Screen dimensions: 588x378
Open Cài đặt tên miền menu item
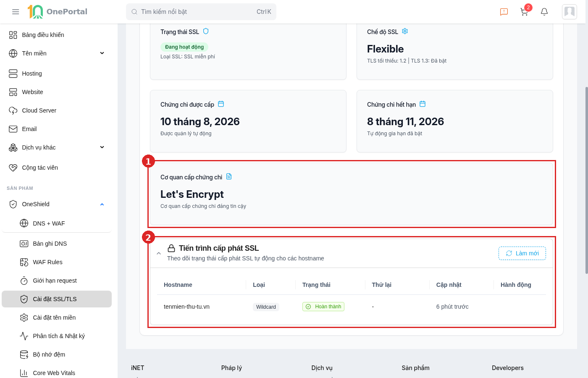[x=57, y=318]
